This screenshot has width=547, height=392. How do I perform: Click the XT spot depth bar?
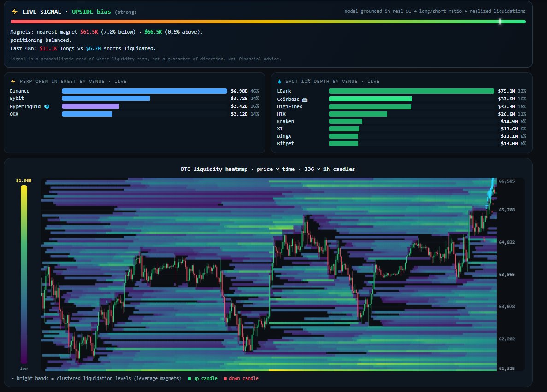344,129
